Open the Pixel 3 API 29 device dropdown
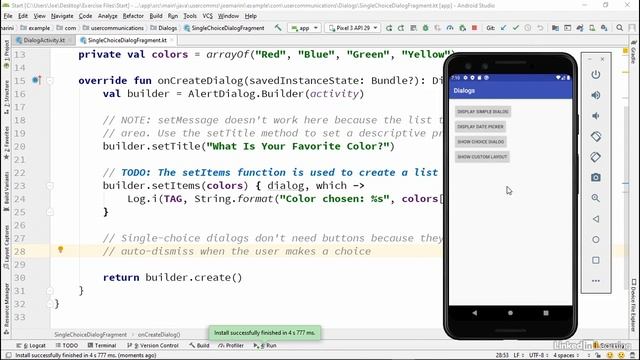 pos(353,28)
